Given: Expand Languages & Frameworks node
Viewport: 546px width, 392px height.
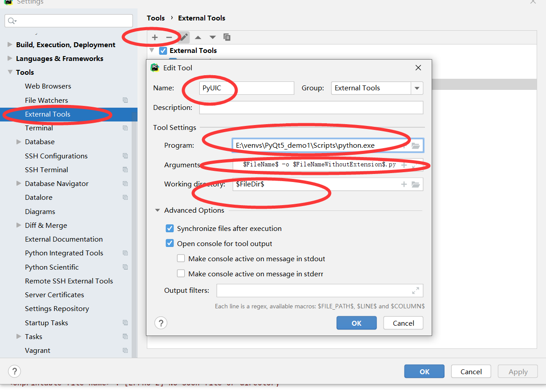Looking at the screenshot, I should click(10, 59).
